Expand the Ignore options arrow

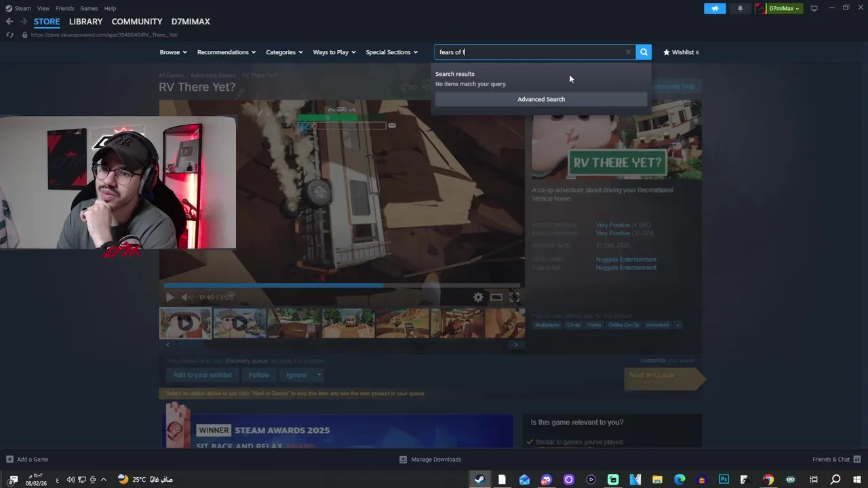click(x=319, y=375)
